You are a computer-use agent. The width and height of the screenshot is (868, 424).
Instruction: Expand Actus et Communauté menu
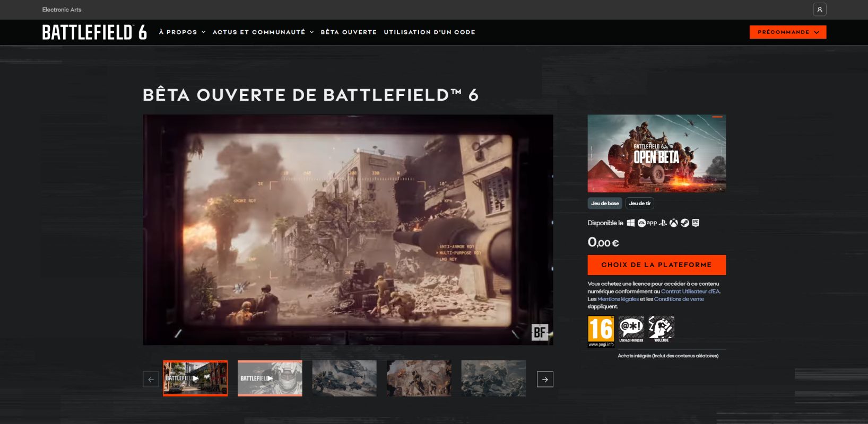pyautogui.click(x=263, y=32)
